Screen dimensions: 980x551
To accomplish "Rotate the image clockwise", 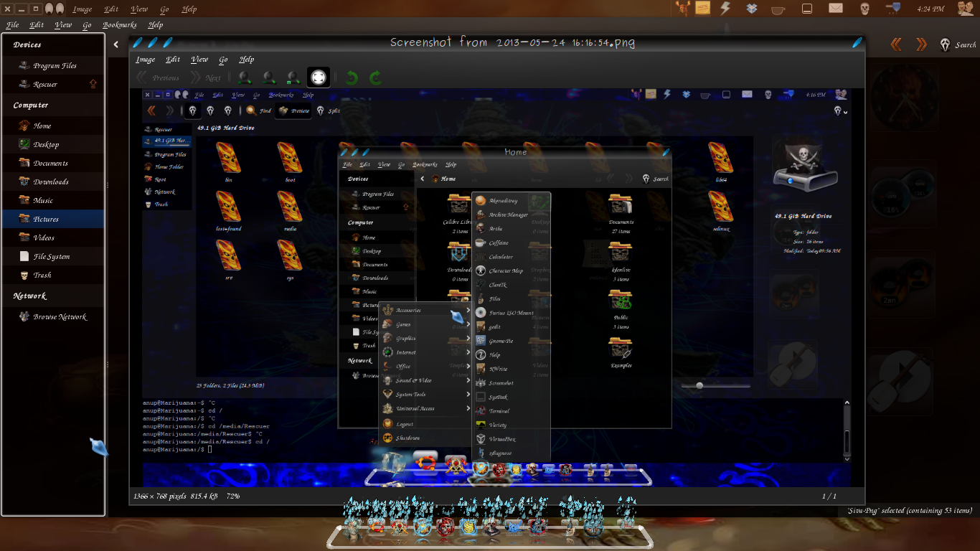I will pos(375,77).
